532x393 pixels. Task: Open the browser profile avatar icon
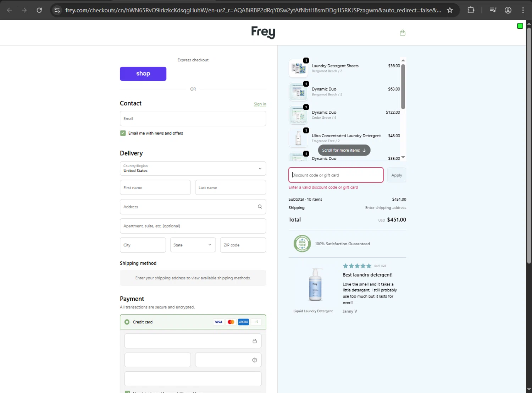point(508,10)
